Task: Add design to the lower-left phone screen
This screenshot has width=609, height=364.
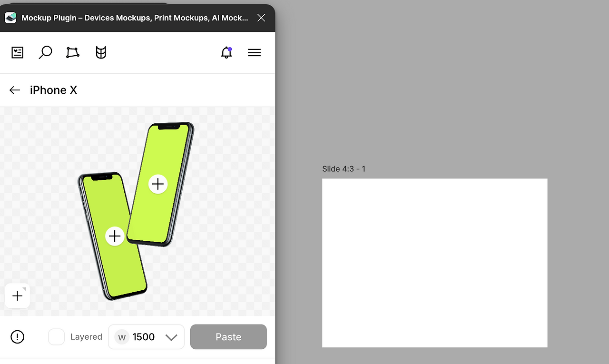Action: [x=115, y=236]
